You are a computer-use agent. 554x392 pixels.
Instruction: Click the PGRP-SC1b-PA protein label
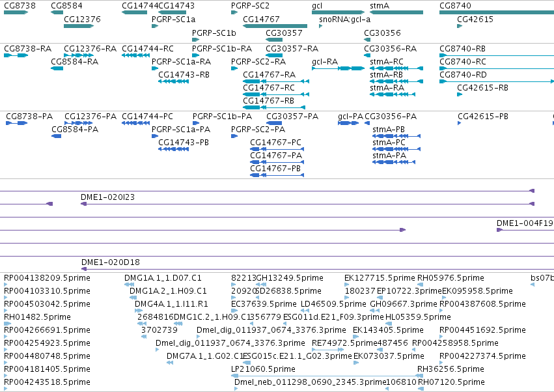pos(222,117)
